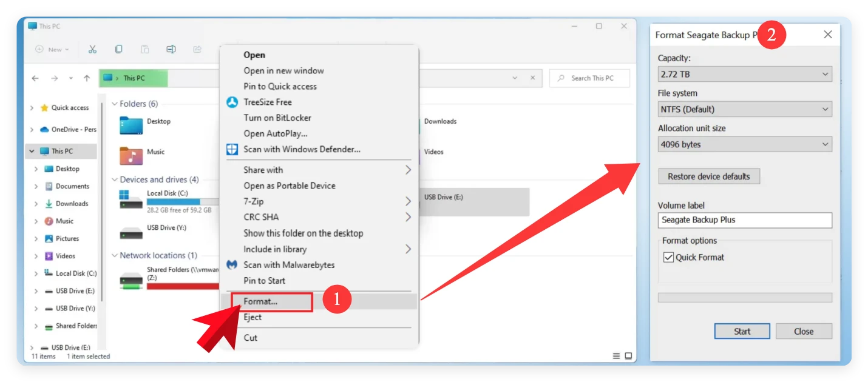Open the Allocation unit size dropdown
868x382 pixels.
(745, 144)
